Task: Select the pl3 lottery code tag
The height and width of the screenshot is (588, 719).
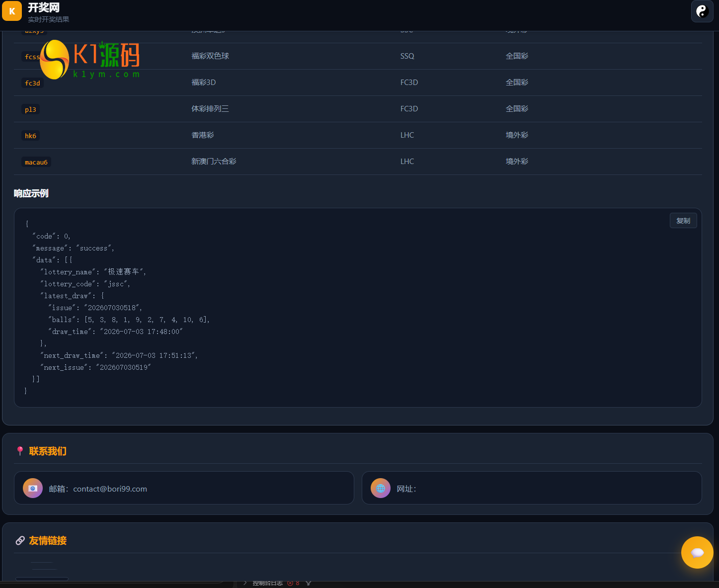Action: pyautogui.click(x=31, y=109)
